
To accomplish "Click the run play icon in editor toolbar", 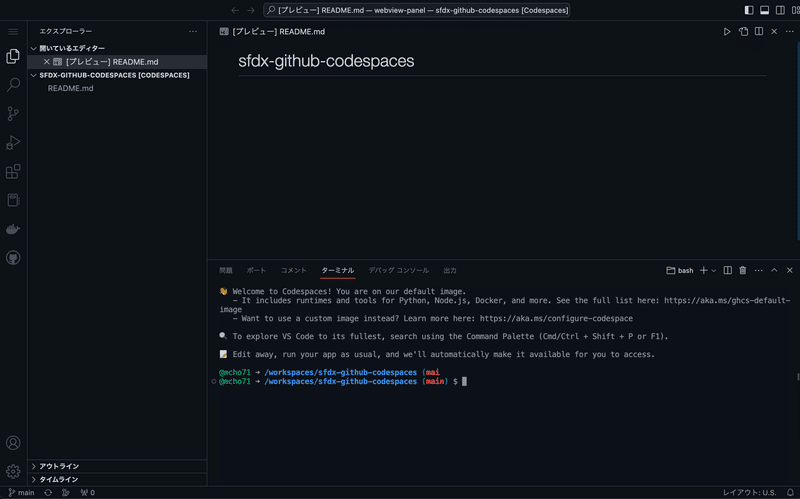I will coord(727,32).
